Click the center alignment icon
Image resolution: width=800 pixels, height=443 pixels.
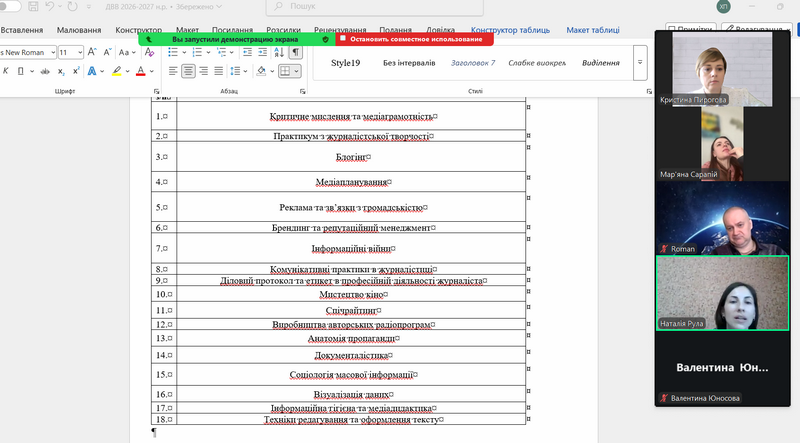[x=187, y=71]
